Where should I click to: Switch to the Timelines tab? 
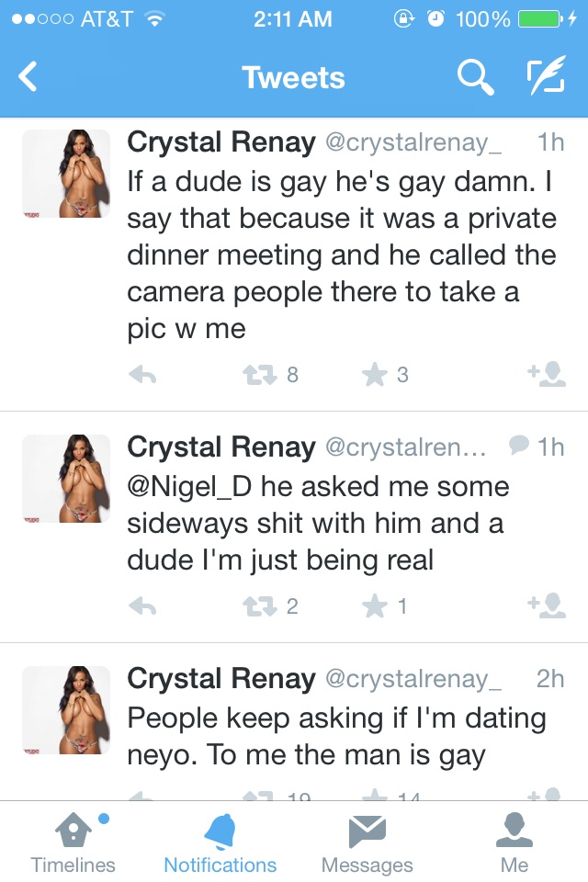(73, 842)
